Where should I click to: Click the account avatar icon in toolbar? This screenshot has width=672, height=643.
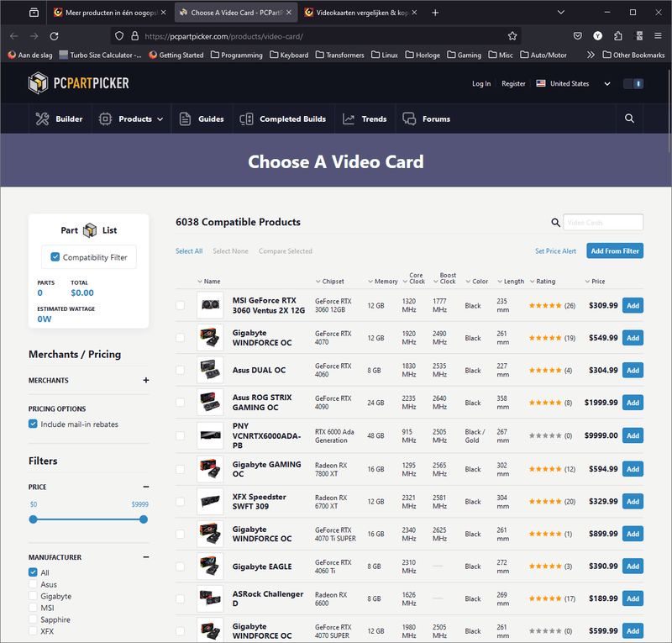pyautogui.click(x=597, y=36)
